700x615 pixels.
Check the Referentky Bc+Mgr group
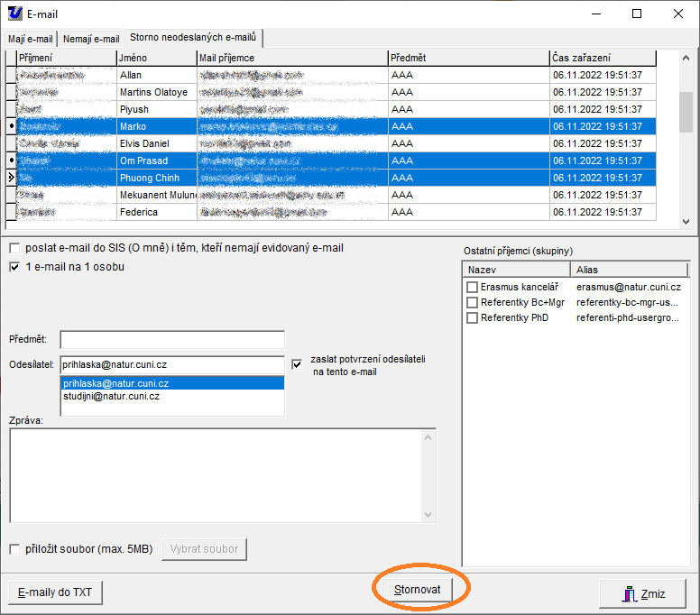click(472, 302)
